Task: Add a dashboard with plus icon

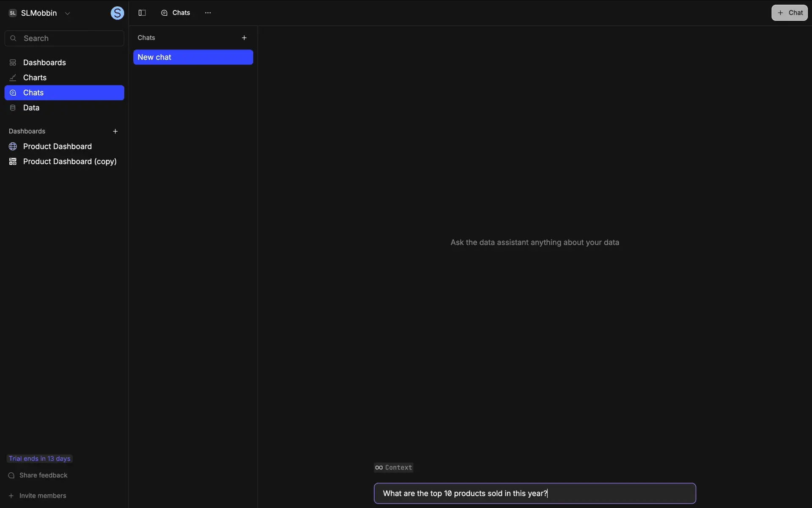Action: pos(115,131)
